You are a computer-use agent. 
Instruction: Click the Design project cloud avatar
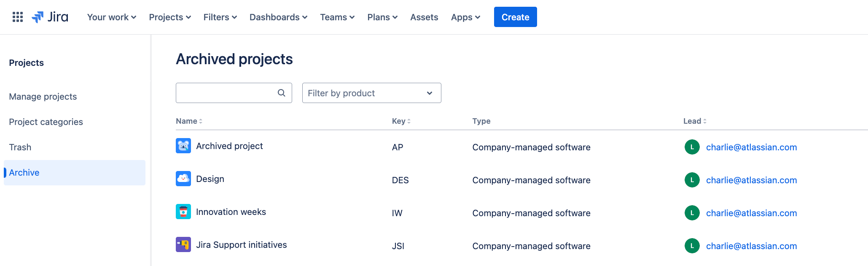tap(183, 179)
